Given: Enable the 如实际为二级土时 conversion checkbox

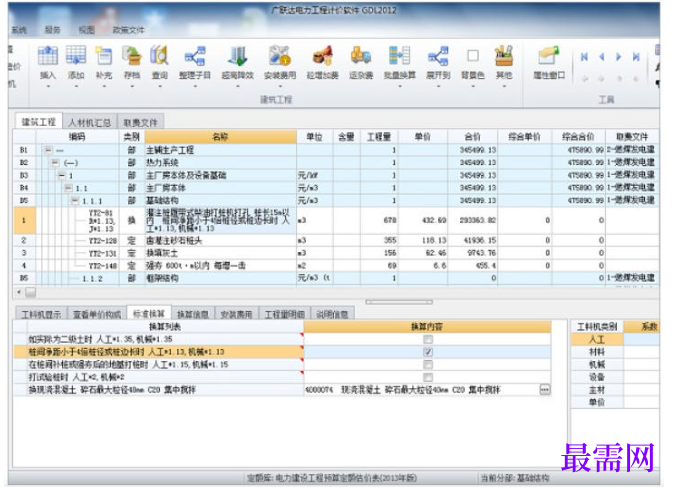Looking at the screenshot, I should tap(427, 339).
